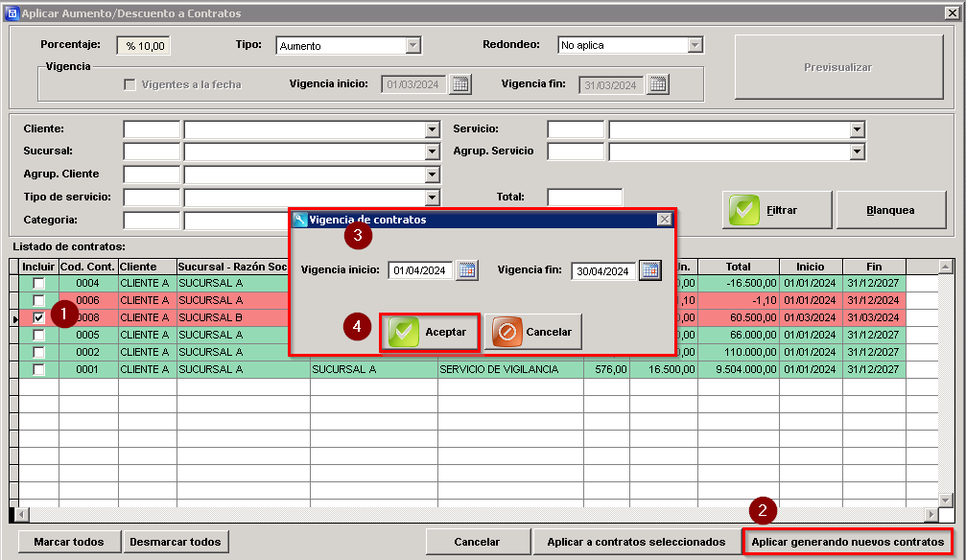
Task: Expand the Agrup. Cliente dropdown
Action: [x=432, y=175]
